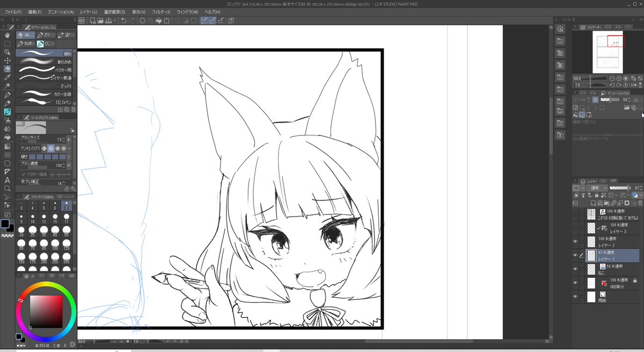
Task: Click the Undo arrow in command bar
Action: point(123,20)
